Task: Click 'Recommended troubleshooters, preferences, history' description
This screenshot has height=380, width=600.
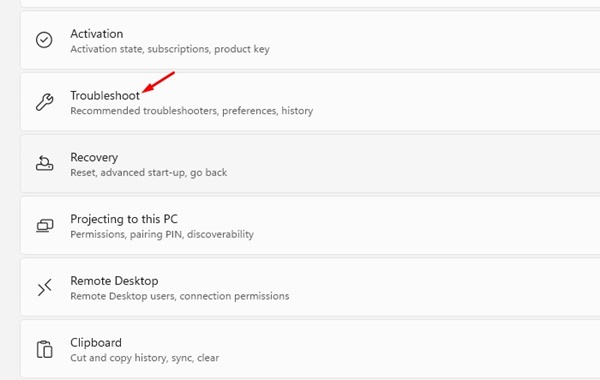Action: click(191, 111)
